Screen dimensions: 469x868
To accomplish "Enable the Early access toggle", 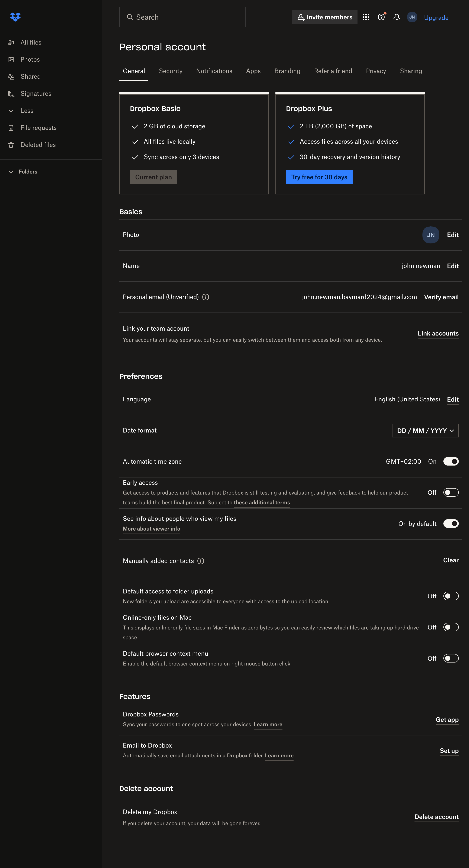I will pos(451,492).
